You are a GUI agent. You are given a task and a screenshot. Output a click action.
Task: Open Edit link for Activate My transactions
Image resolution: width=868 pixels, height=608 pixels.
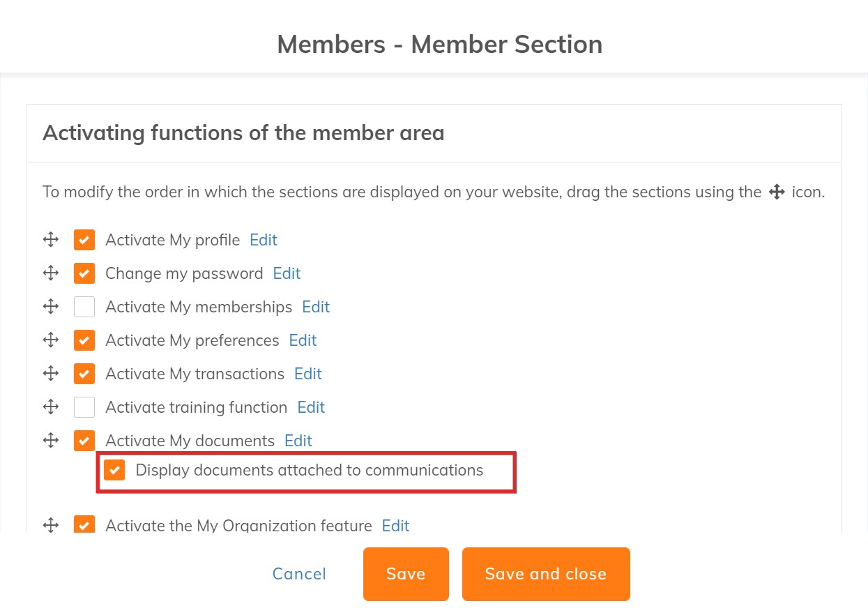tap(308, 374)
